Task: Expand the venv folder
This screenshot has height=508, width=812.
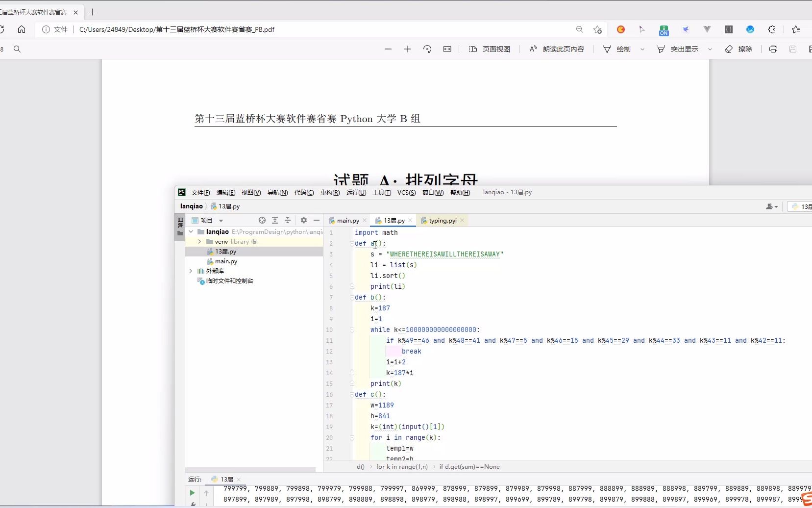Action: click(x=199, y=242)
